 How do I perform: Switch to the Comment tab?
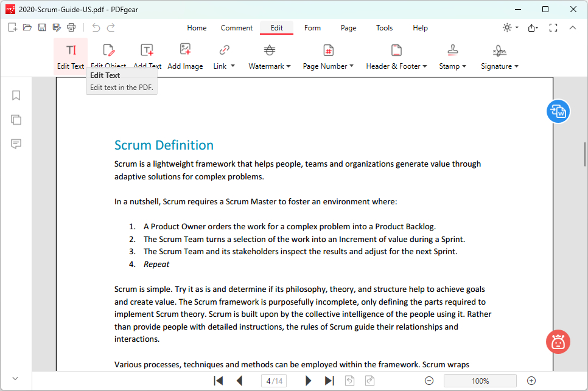click(x=237, y=28)
